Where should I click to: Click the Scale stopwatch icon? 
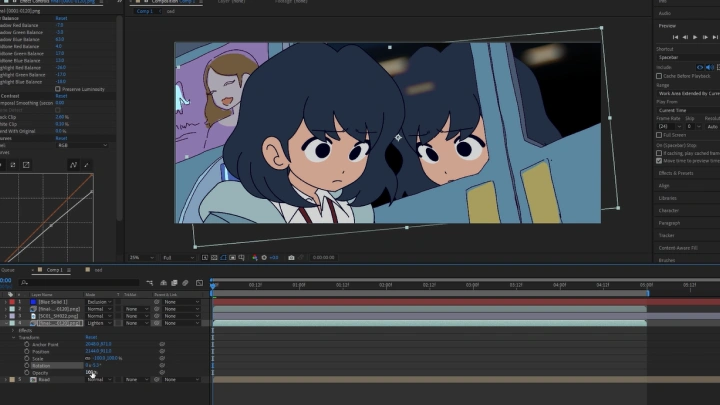tap(27, 358)
